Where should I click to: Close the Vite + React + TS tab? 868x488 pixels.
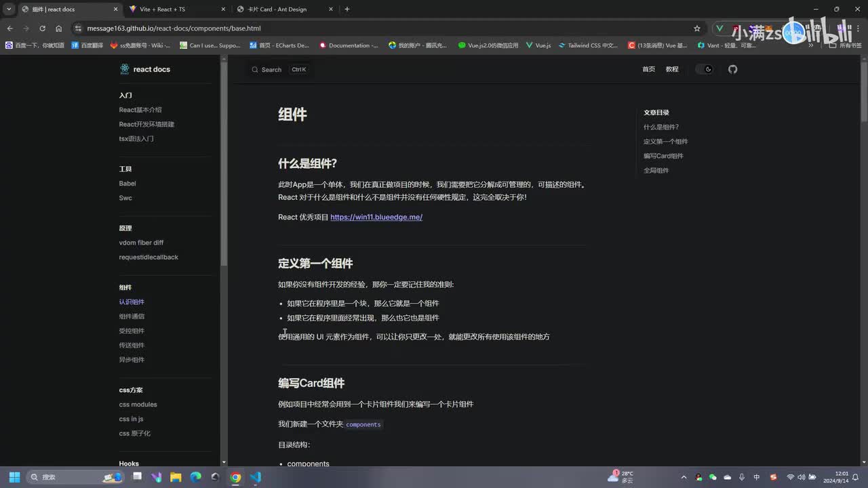223,9
